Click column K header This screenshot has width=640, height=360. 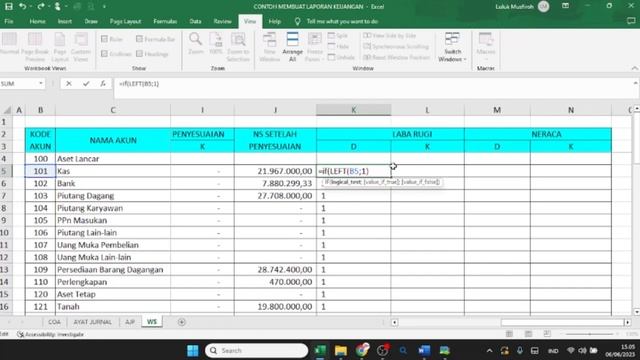pyautogui.click(x=353, y=110)
